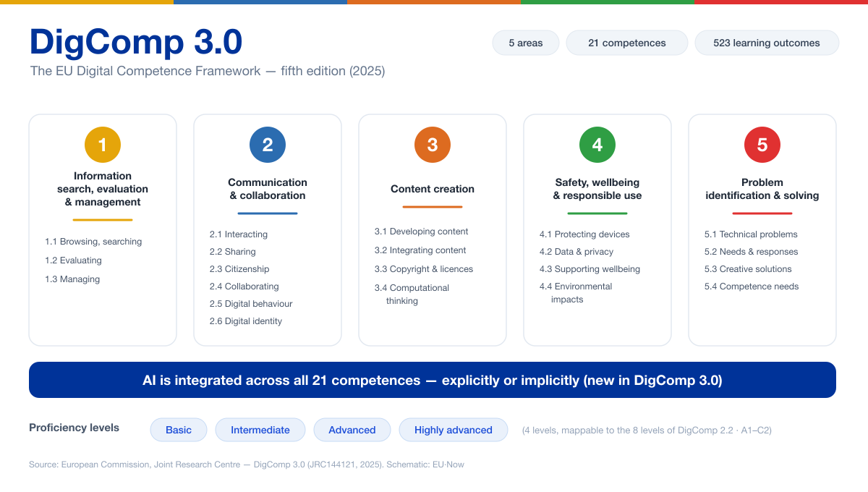The width and height of the screenshot is (868, 492).
Task: Click the orange number 3 circle
Action: pos(433,145)
